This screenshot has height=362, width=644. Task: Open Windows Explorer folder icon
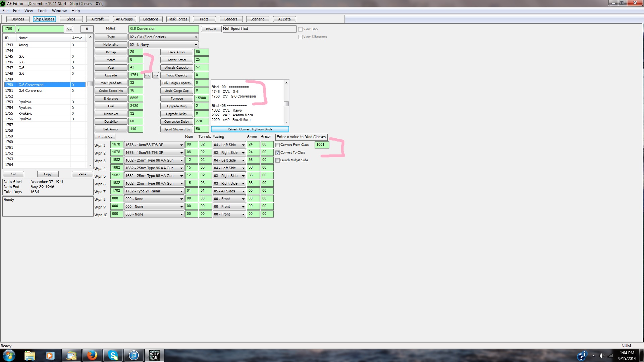click(30, 355)
